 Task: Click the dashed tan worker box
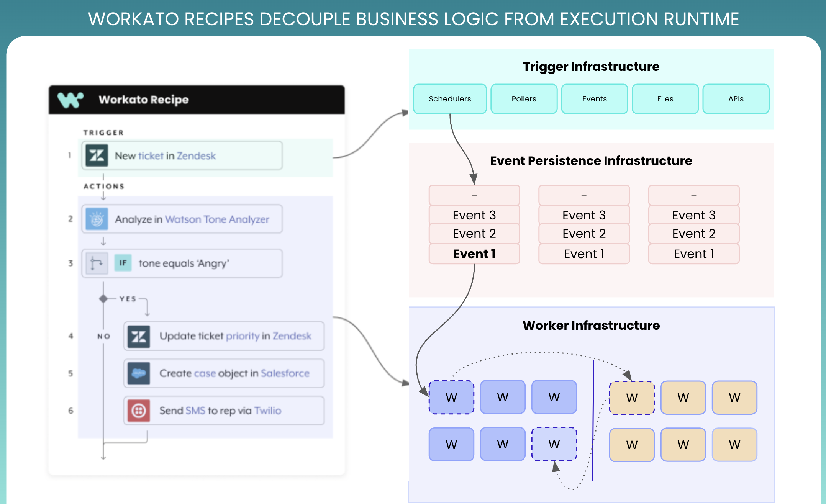coord(632,398)
